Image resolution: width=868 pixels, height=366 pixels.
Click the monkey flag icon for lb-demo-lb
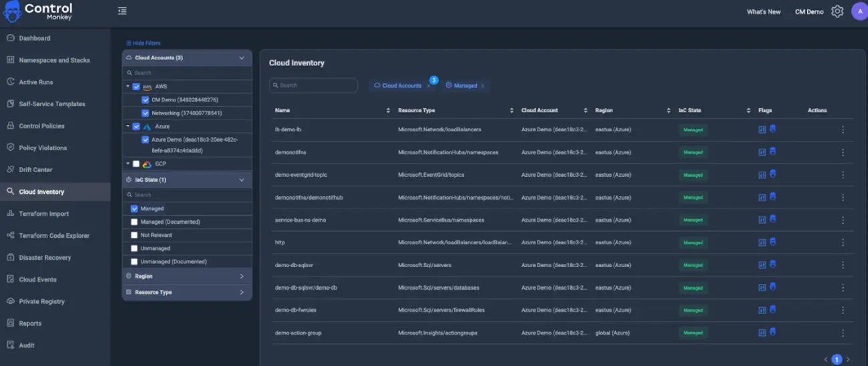pos(773,129)
